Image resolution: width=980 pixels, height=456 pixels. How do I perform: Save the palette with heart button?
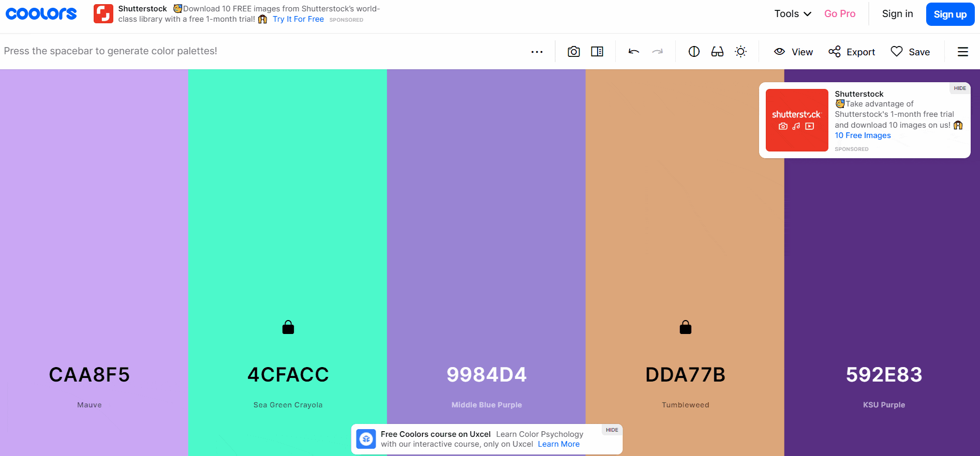911,52
